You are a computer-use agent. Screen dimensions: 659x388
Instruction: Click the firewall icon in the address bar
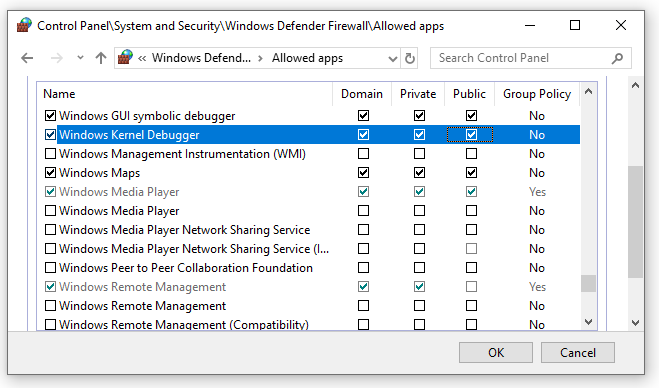click(125, 57)
